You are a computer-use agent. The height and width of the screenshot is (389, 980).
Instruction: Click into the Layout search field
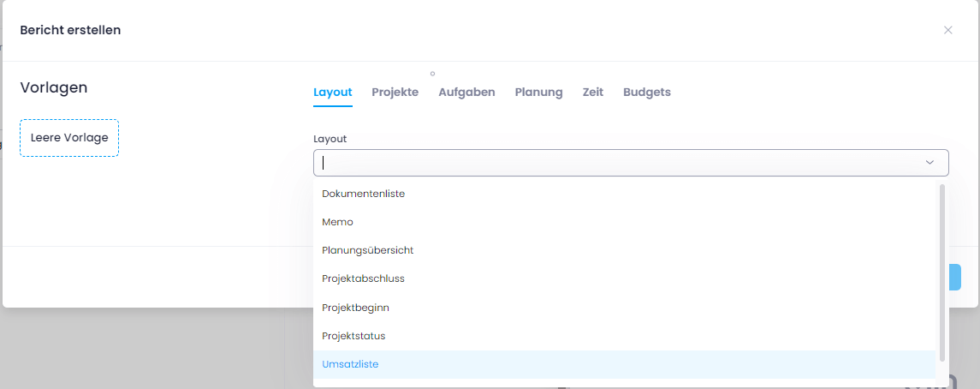click(x=616, y=163)
